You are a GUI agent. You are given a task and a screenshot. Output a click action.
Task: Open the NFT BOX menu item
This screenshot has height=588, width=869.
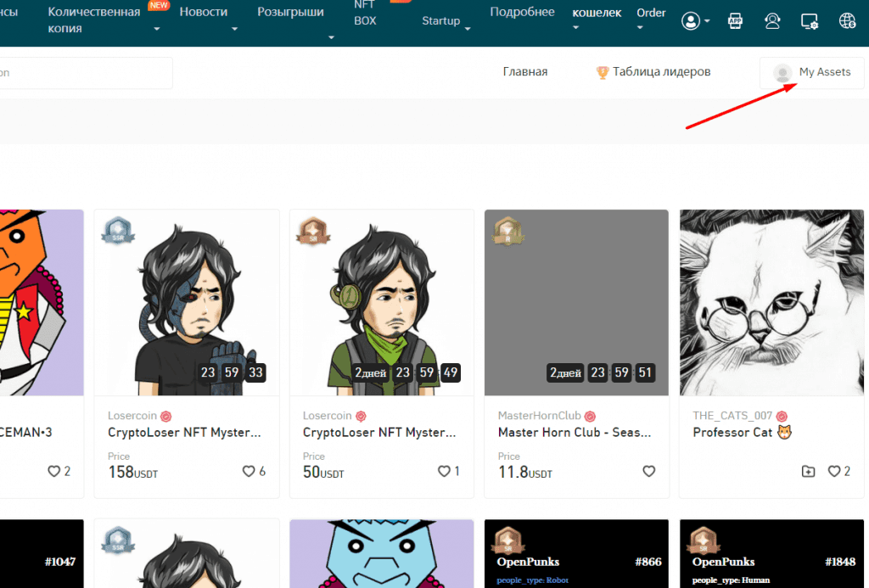[x=365, y=14]
